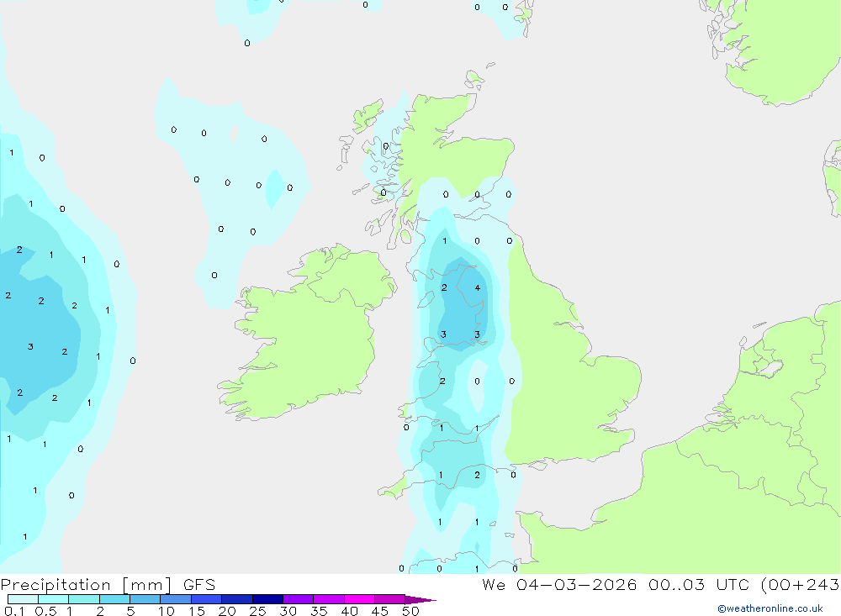Click the 0.5–1 mm legend color swatch
This screenshot has height=616, width=841.
54,599
